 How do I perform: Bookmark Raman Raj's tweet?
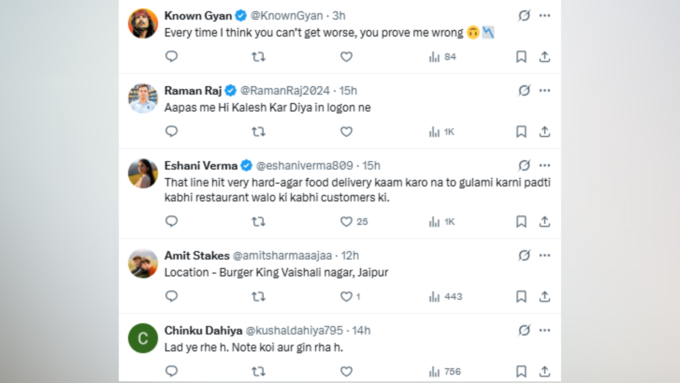pos(521,132)
